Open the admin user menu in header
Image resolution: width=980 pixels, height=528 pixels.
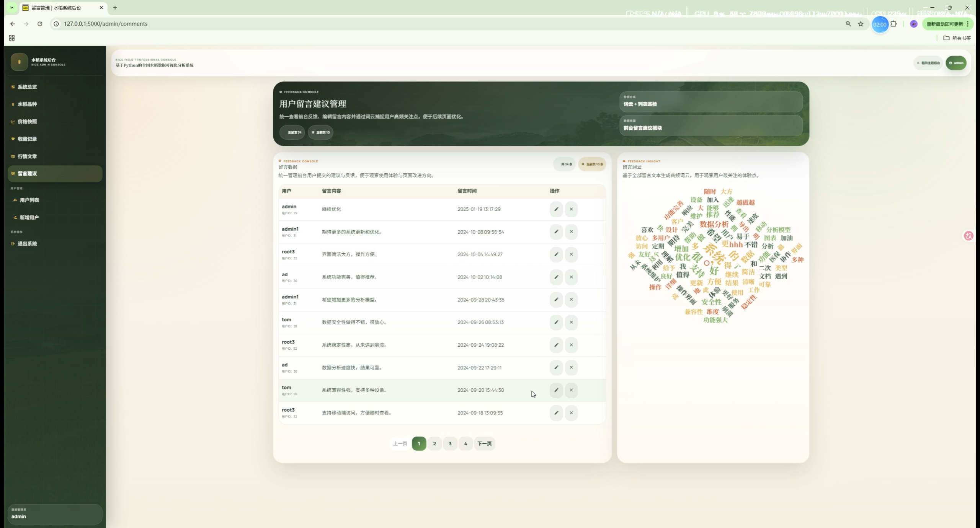coord(956,63)
